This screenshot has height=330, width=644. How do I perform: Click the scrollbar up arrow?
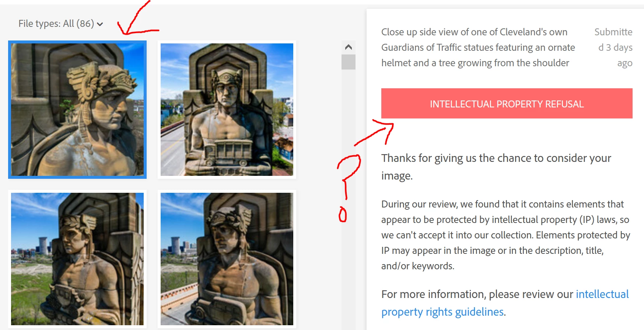coord(349,47)
